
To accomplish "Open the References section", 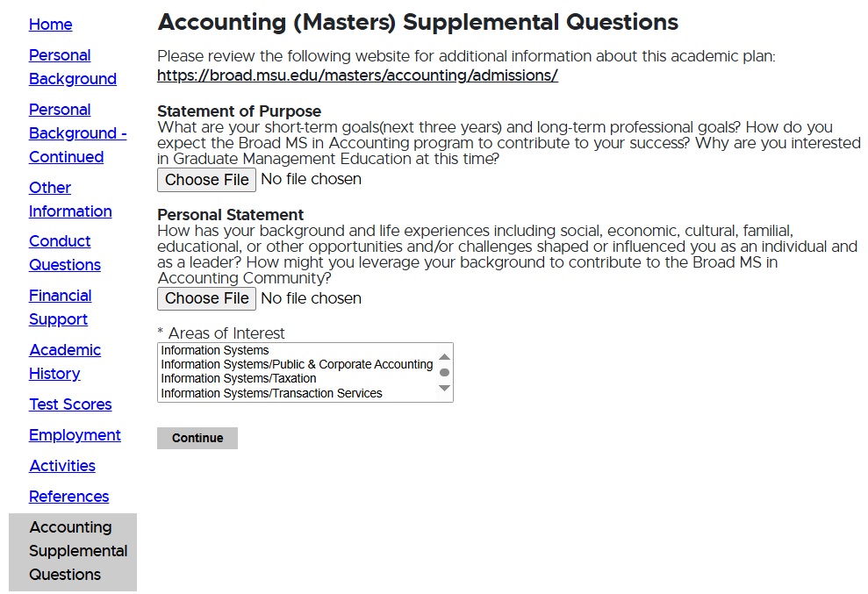I will coord(68,497).
